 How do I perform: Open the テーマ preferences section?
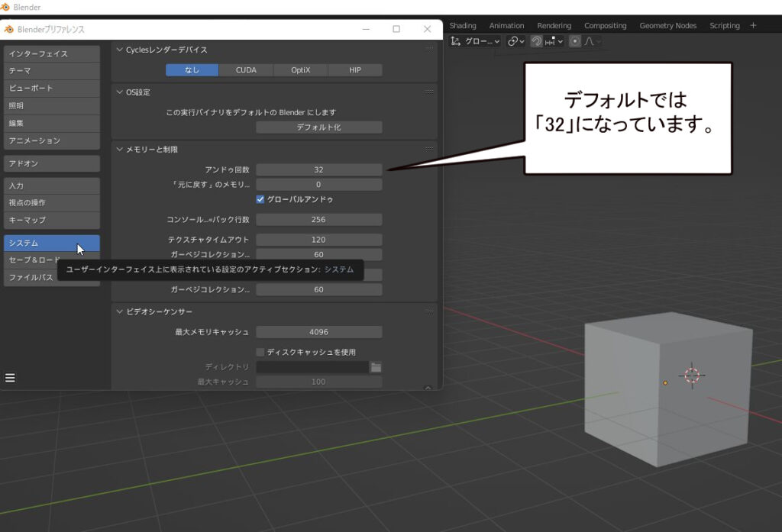52,71
